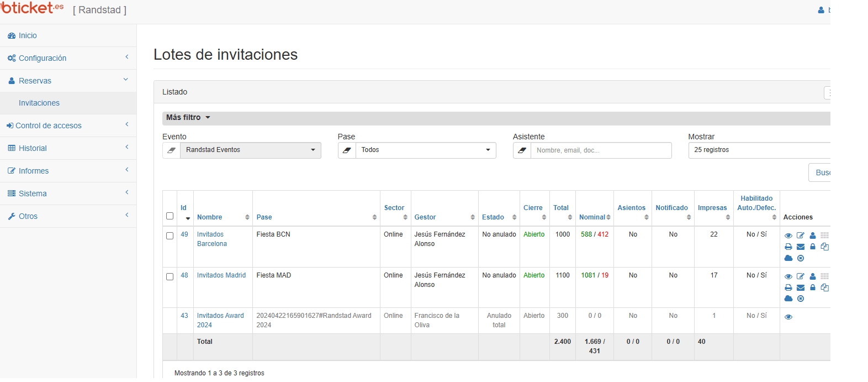Edit the Invitados Barcelona lot
The image size is (868, 382).
point(801,236)
